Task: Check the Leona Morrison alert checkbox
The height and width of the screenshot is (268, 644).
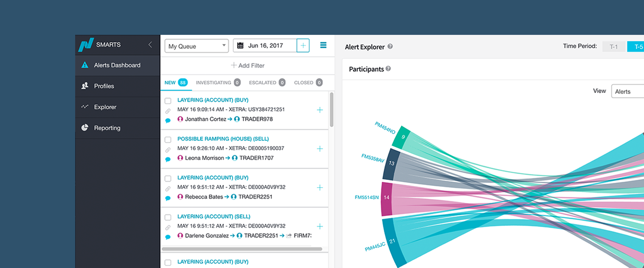Action: tap(168, 139)
